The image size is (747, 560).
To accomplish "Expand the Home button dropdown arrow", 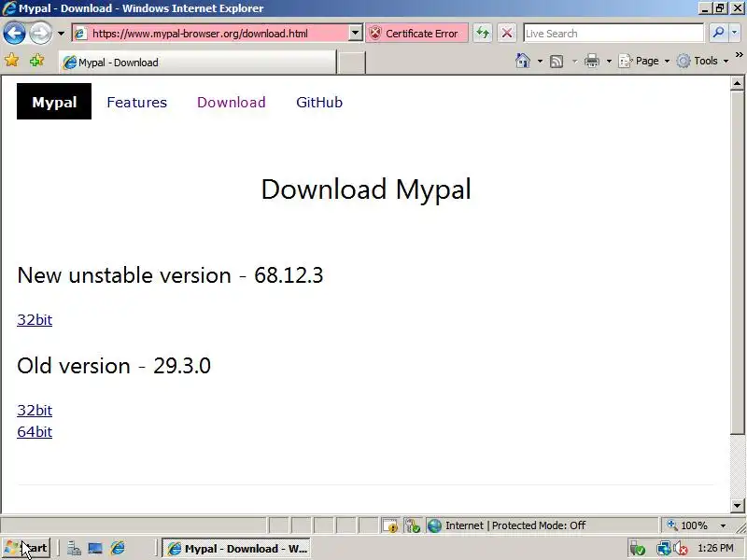I will click(x=540, y=61).
